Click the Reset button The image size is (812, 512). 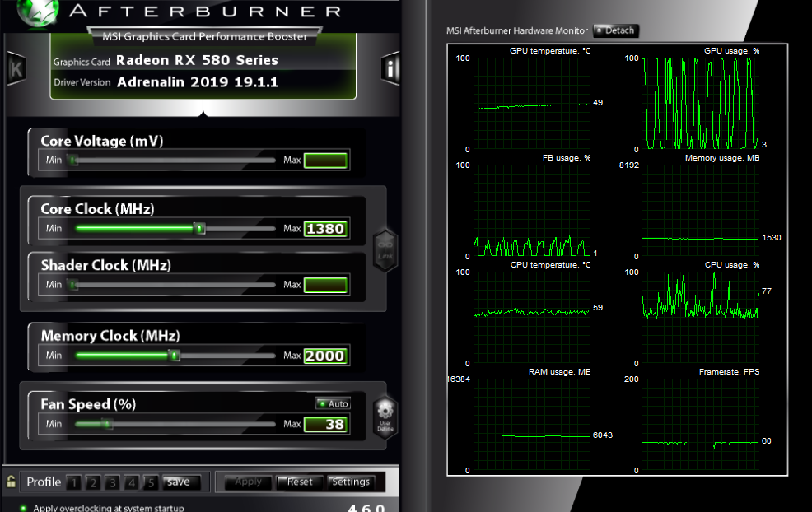pyautogui.click(x=300, y=482)
